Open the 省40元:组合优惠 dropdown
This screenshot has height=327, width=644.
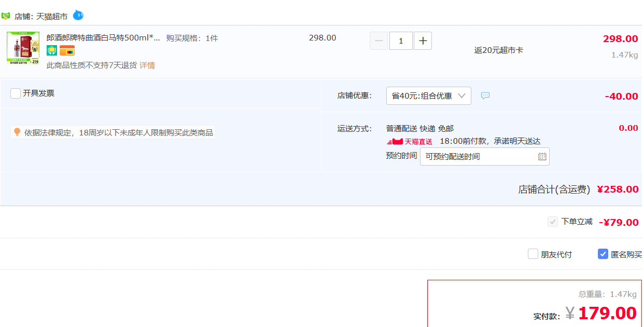click(429, 96)
